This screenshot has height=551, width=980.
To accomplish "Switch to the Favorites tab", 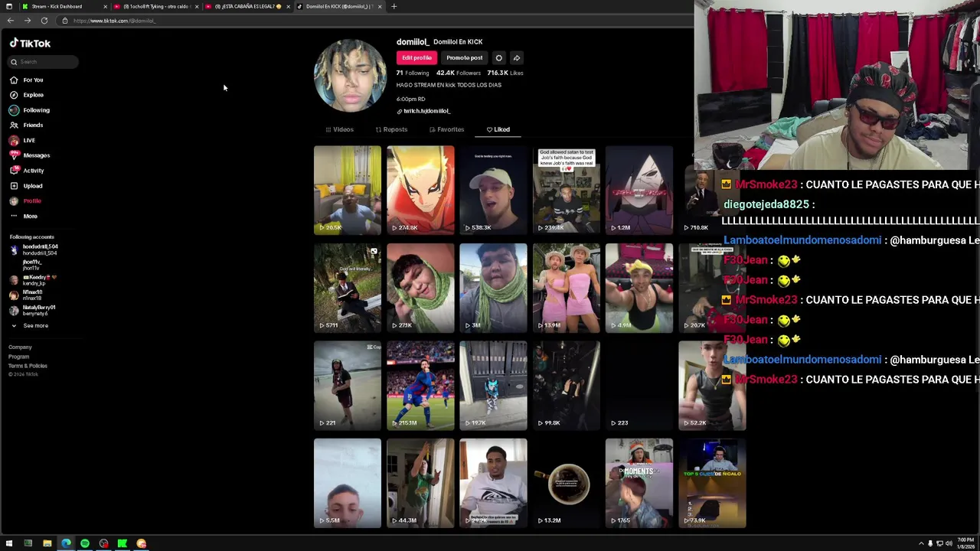I will (446, 129).
